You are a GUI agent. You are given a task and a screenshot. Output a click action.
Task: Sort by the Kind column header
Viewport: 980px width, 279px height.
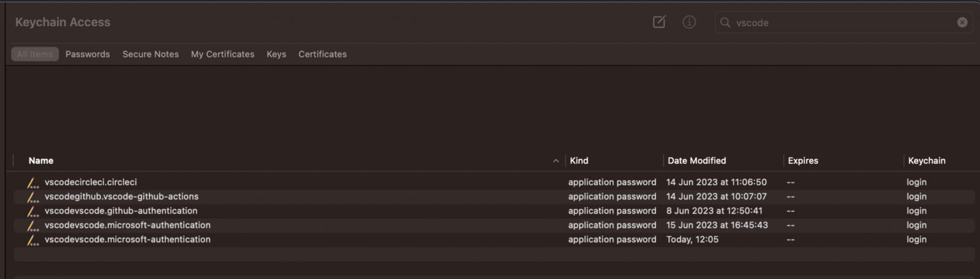(x=579, y=161)
